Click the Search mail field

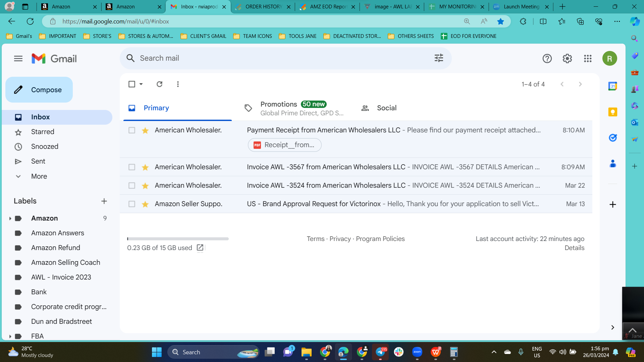(x=285, y=58)
